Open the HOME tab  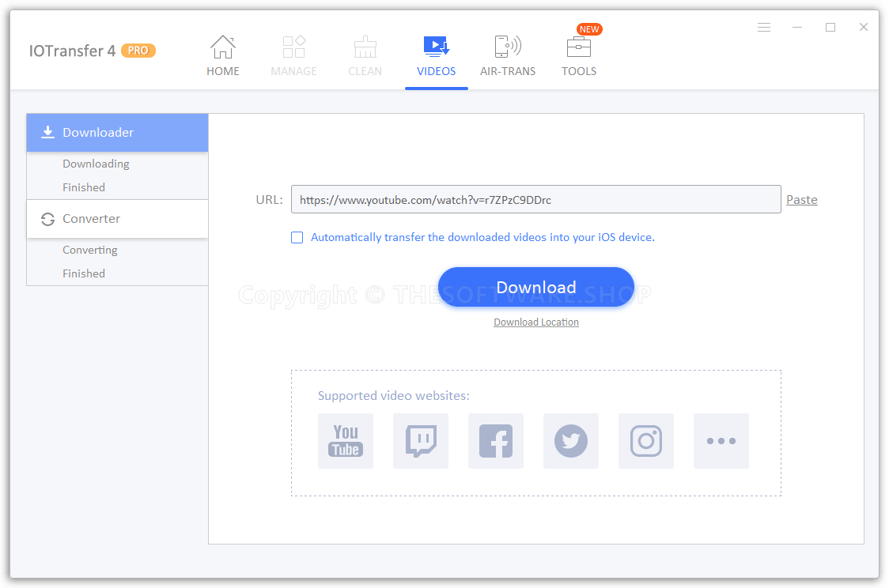pos(223,55)
